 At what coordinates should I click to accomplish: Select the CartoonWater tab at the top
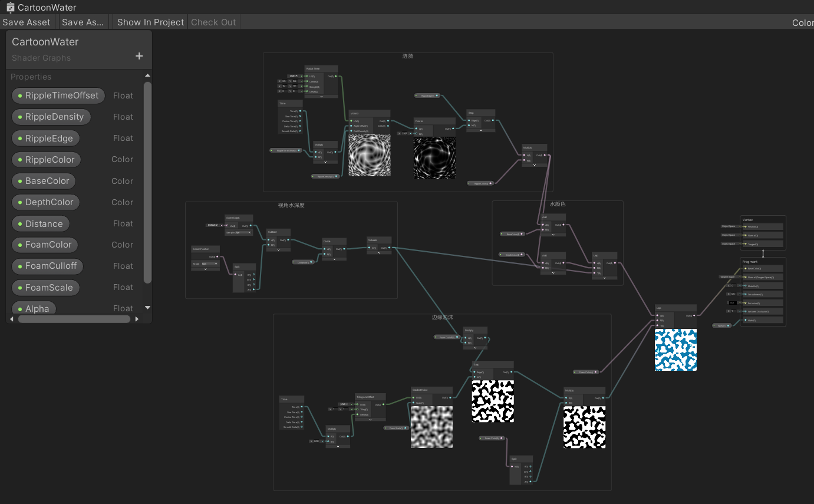click(42, 7)
